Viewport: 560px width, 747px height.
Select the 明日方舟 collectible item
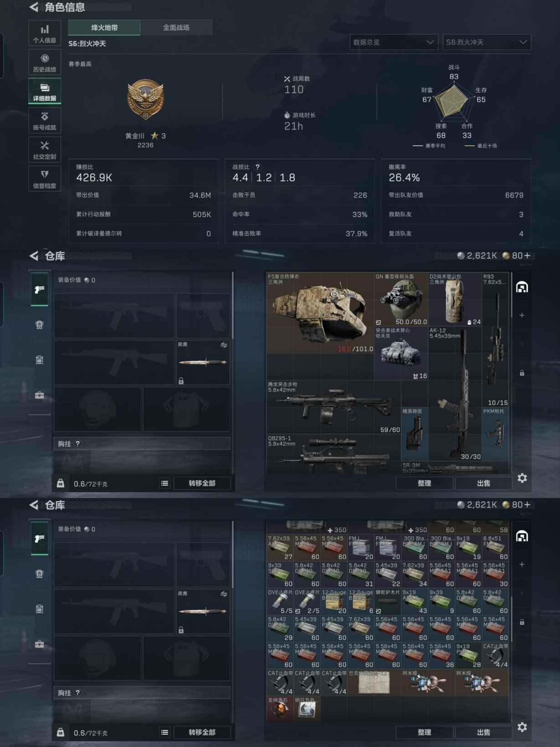pyautogui.click(x=307, y=709)
